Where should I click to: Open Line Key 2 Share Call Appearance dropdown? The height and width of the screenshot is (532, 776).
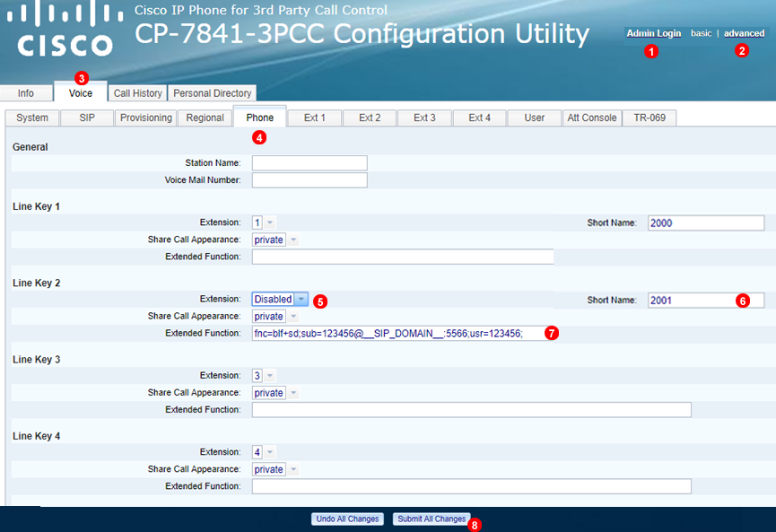275,316
